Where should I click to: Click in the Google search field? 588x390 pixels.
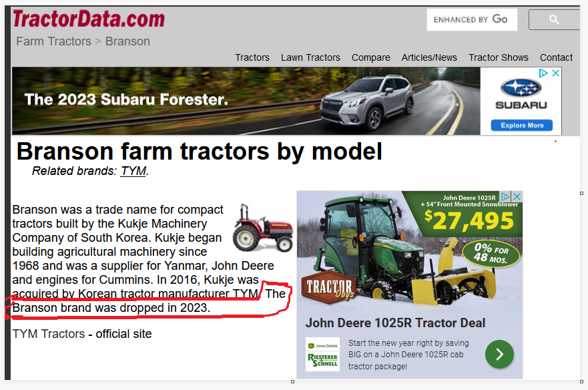tap(472, 19)
